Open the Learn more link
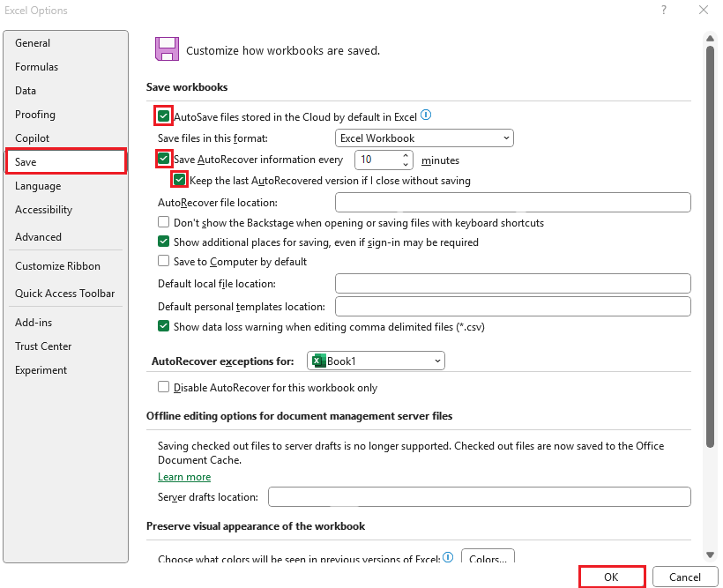The width and height of the screenshot is (723, 588). point(184,477)
